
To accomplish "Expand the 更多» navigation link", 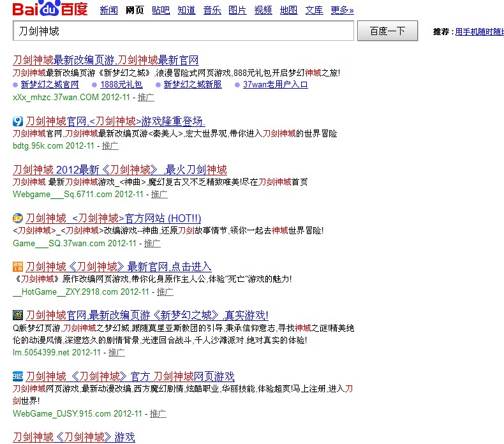I will pos(342,10).
